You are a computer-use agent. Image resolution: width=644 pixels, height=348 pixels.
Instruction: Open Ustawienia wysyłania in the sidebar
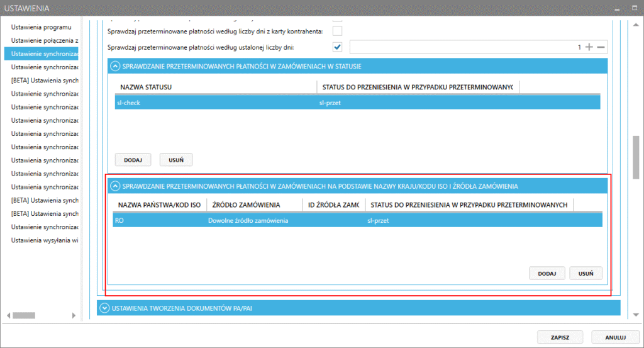(x=44, y=240)
